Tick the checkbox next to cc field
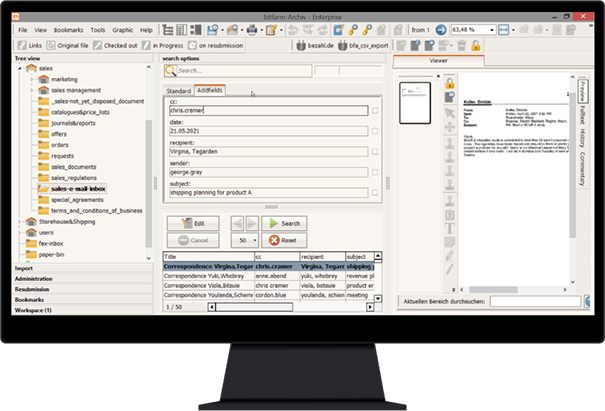The image size is (605, 411). (x=375, y=111)
